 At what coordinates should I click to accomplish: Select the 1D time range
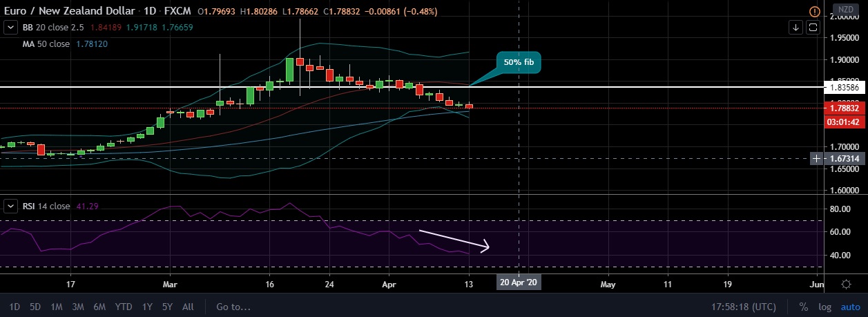(15, 307)
